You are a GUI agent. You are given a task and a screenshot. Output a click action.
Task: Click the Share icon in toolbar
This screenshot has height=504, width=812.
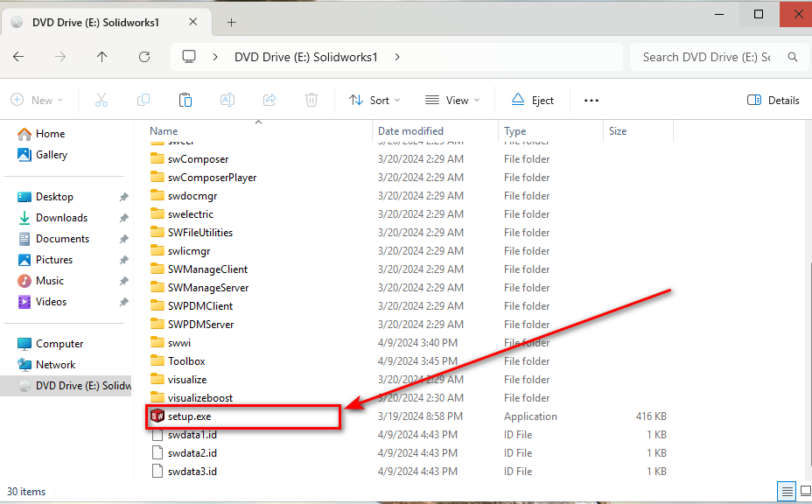(x=269, y=100)
